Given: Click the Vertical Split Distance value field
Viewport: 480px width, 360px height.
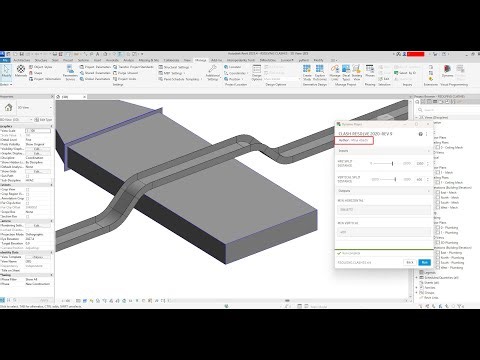Looking at the screenshot, I should click(420, 180).
